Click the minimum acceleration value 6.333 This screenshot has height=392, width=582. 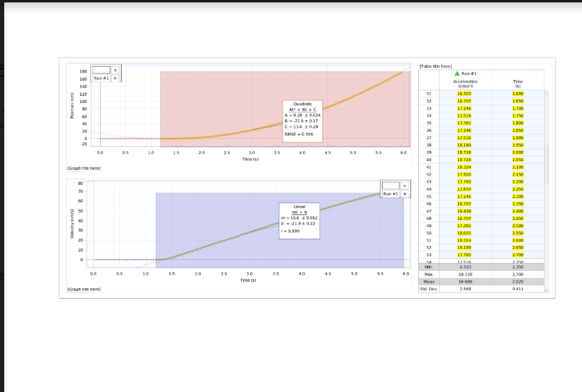point(465,267)
